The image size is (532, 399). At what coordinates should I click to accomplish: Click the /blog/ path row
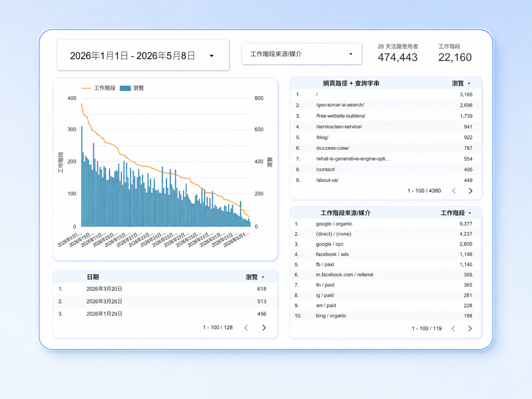[x=386, y=137]
